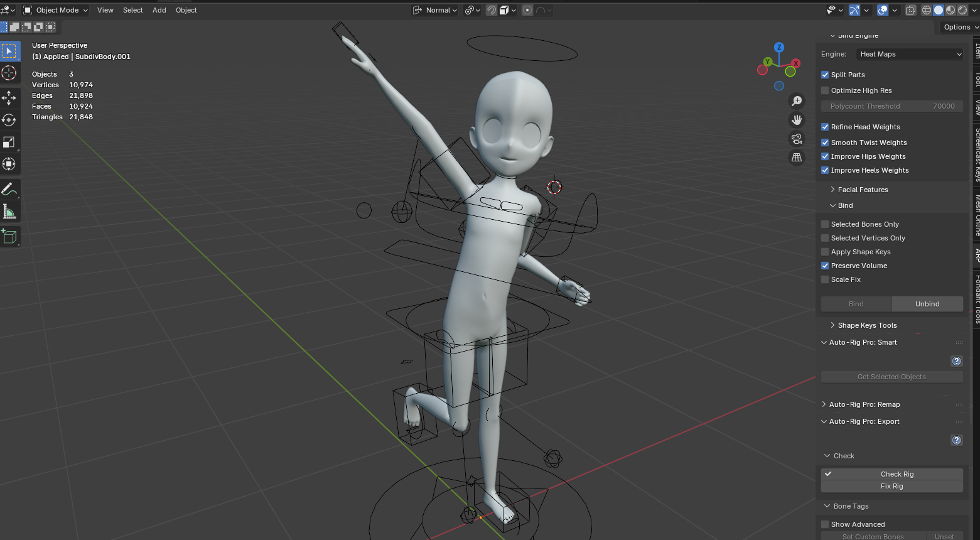Click the Polycount Threshold value field

pos(892,106)
